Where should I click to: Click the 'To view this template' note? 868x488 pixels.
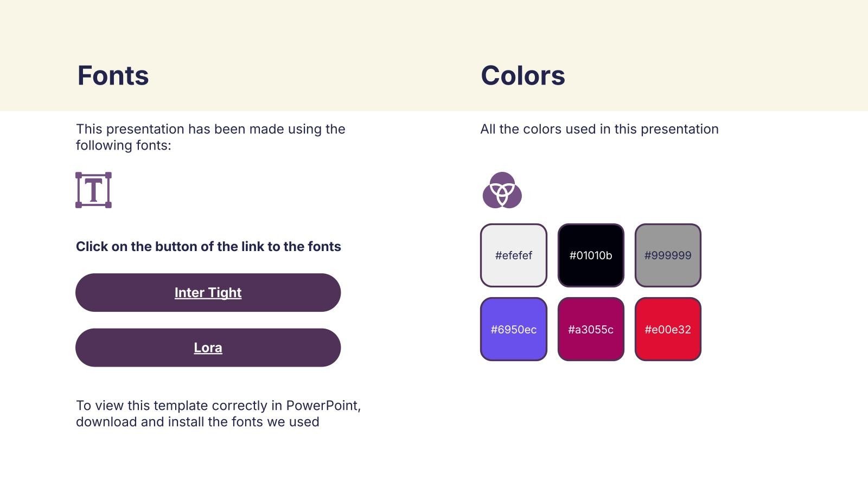pyautogui.click(x=218, y=413)
